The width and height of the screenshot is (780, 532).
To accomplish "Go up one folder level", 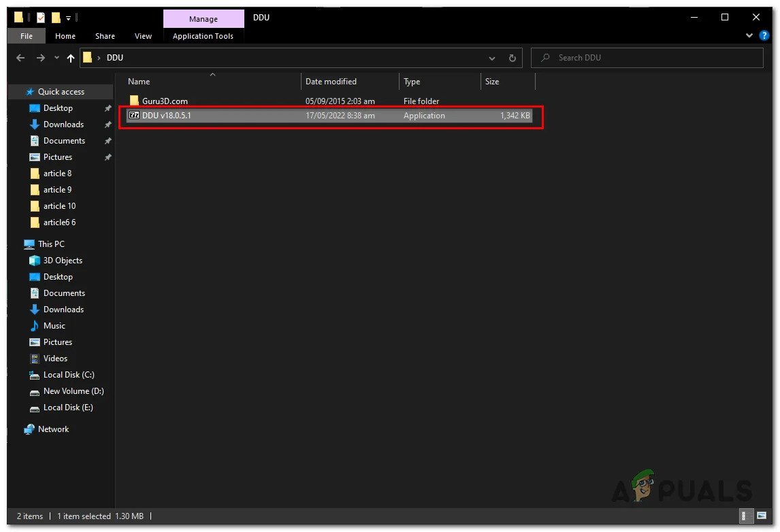I will [x=71, y=58].
